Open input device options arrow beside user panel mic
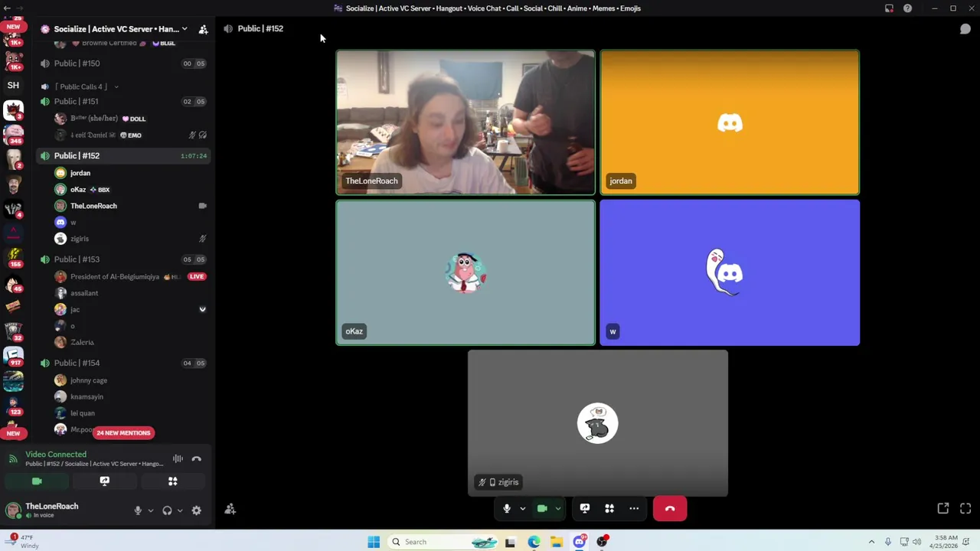The image size is (980, 551). click(x=150, y=510)
